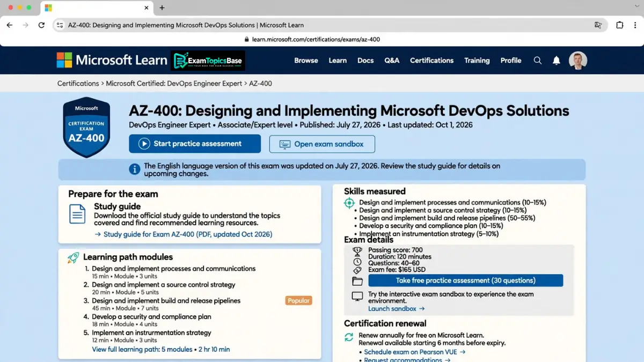Viewport: 644px width, 362px height.
Task: Click 'Duration: 120 minutes' text
Action: click(400, 256)
